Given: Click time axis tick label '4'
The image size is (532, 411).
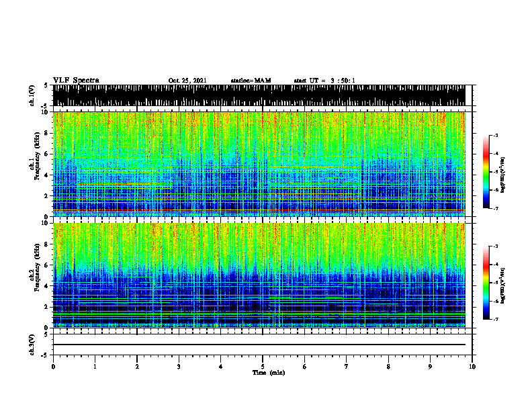Looking at the screenshot, I should 221,367.
